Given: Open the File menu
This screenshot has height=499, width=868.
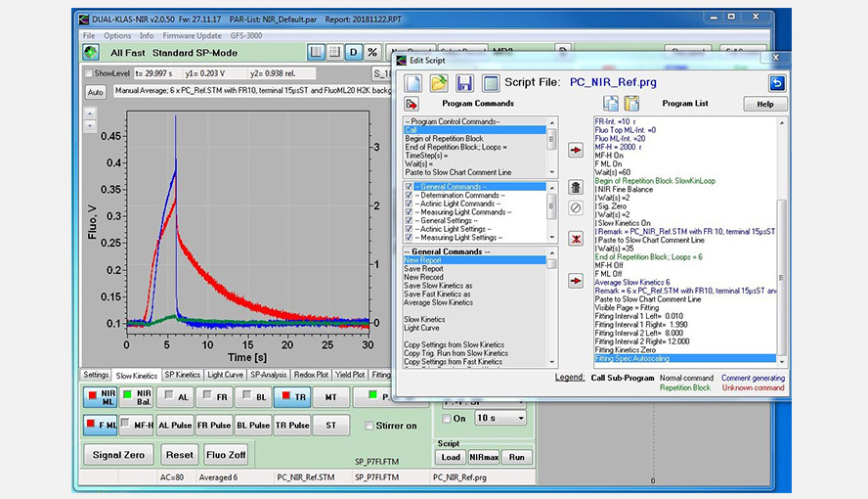Looking at the screenshot, I should (89, 35).
